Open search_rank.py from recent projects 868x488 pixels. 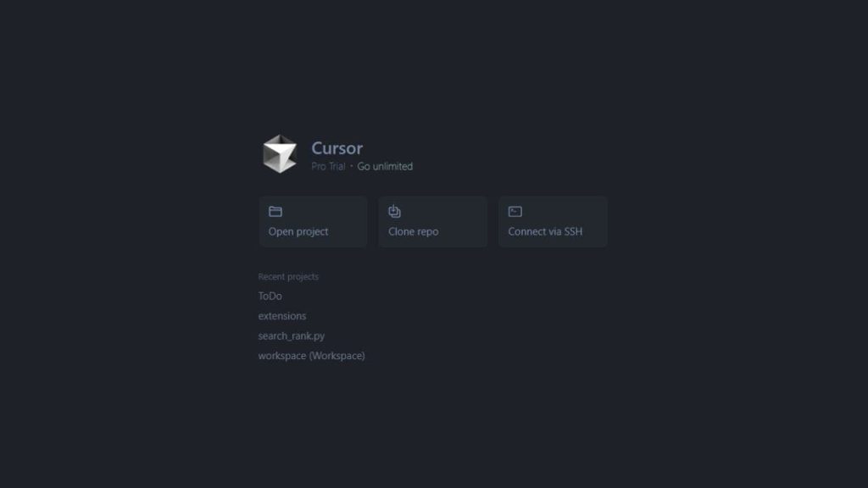292,335
